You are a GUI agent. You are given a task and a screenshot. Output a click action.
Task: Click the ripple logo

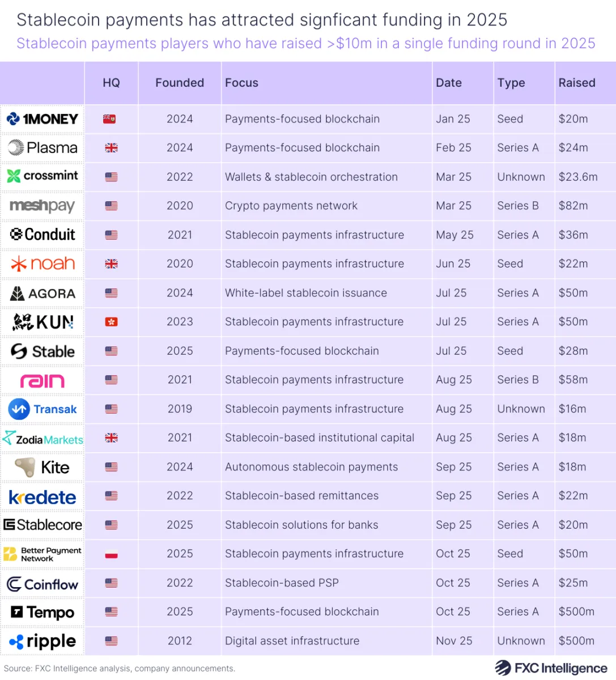(x=43, y=641)
